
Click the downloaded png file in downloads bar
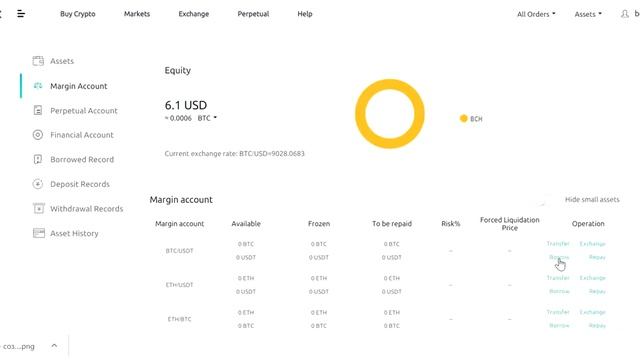(x=18, y=347)
